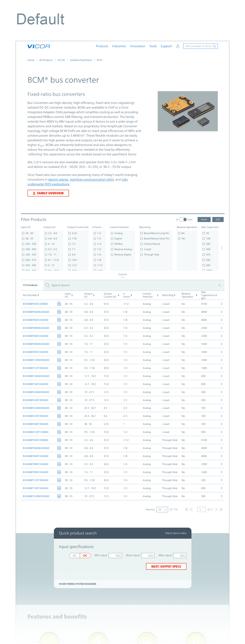
Task: Go to Isolated Fixed Ratio breadcrumb
Action: pyautogui.click(x=81, y=60)
